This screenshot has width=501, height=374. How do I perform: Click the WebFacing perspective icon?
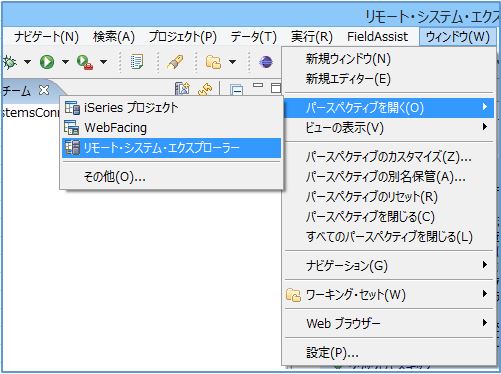point(72,128)
